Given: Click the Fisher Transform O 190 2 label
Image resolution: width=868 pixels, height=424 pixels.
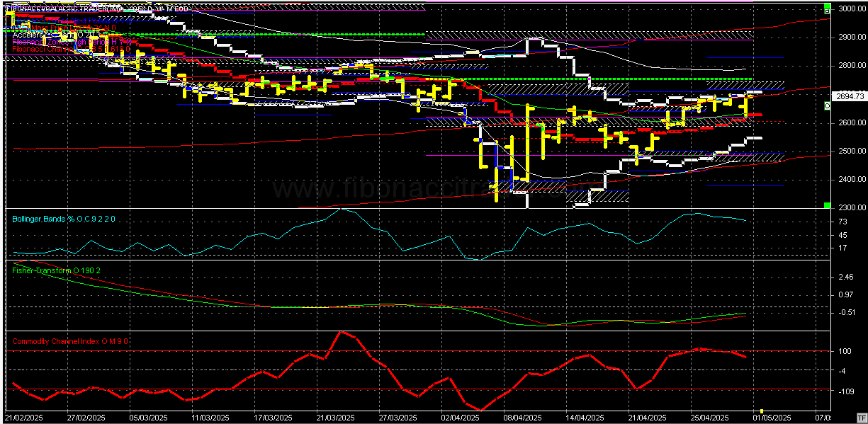Looking at the screenshot, I should (x=55, y=270).
